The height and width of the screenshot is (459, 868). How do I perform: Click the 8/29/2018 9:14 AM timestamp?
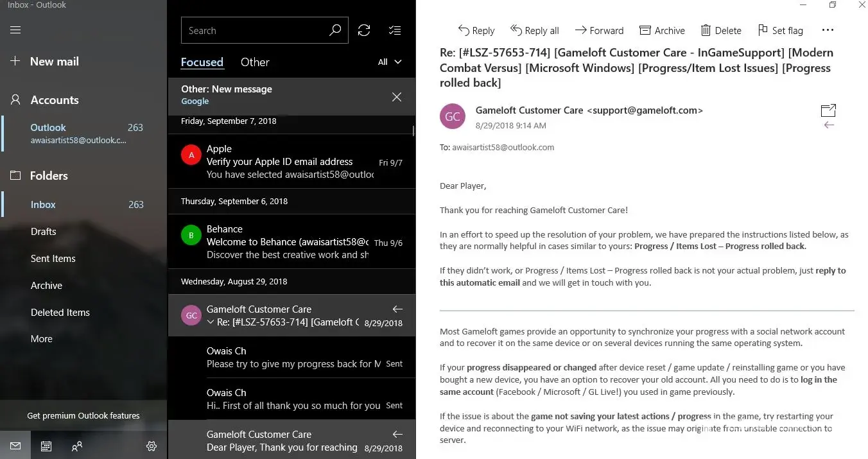click(x=511, y=125)
